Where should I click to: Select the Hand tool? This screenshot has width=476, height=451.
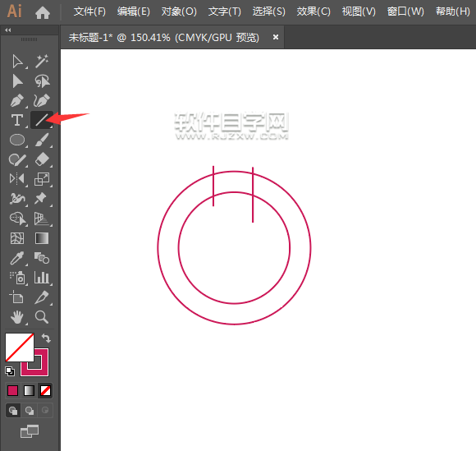pyautogui.click(x=17, y=317)
